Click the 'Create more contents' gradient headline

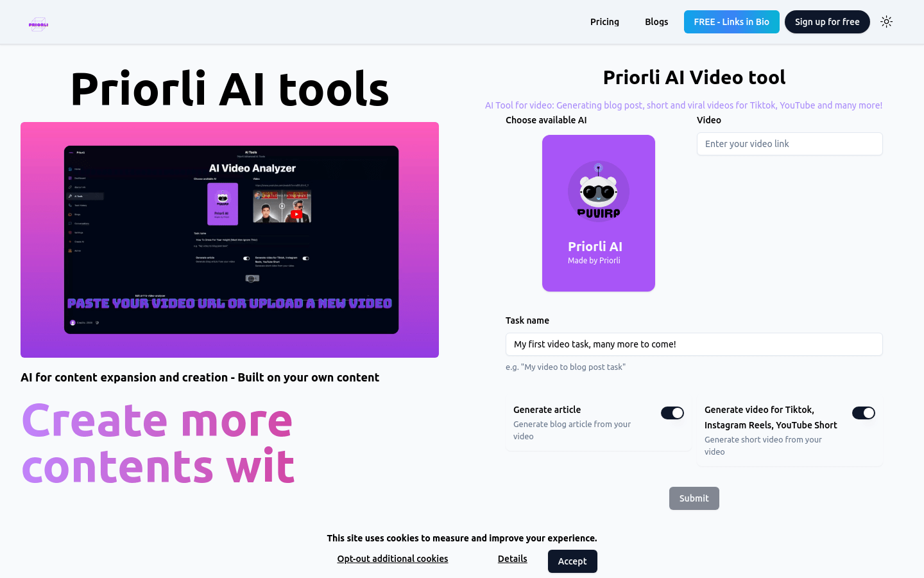coord(158,443)
